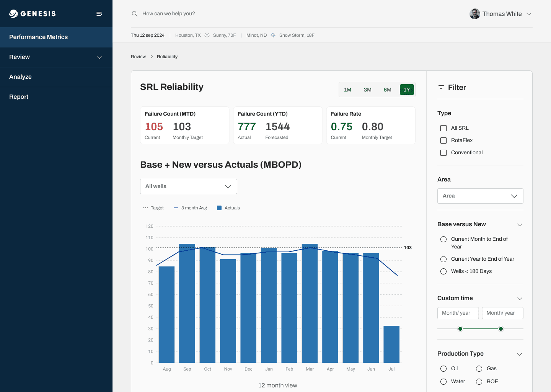
Task: Select the Oil production type
Action: tap(443, 369)
